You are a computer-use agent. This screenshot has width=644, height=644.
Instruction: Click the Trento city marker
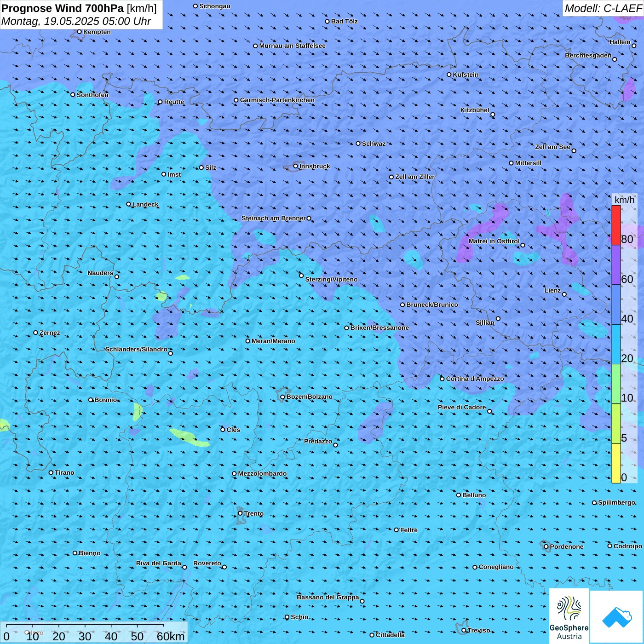pyautogui.click(x=240, y=513)
